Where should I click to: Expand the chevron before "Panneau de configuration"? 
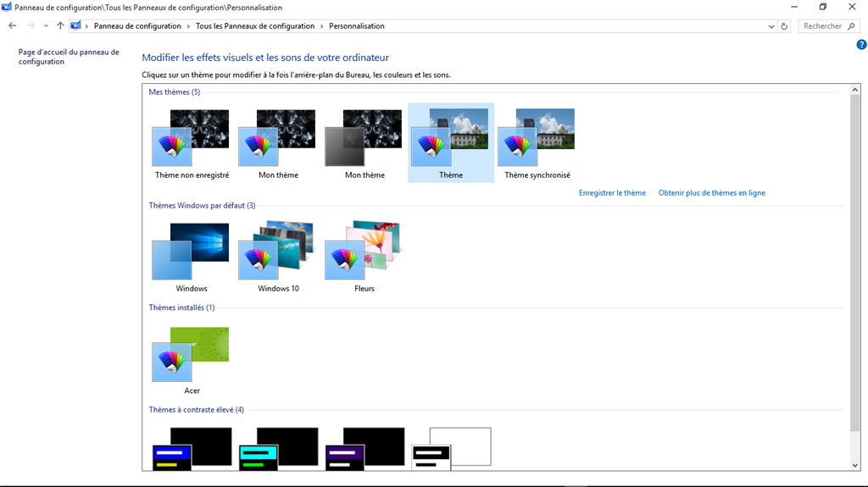click(x=87, y=26)
